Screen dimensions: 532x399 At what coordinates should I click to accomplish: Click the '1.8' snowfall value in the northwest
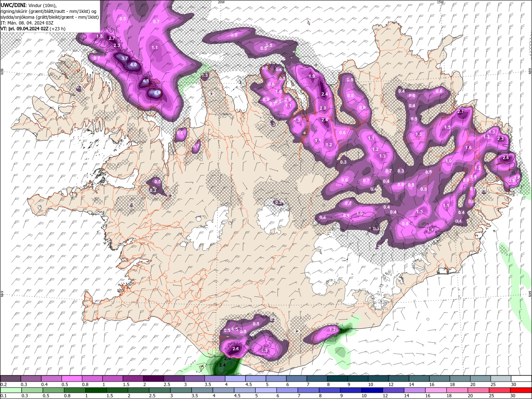tap(99, 37)
